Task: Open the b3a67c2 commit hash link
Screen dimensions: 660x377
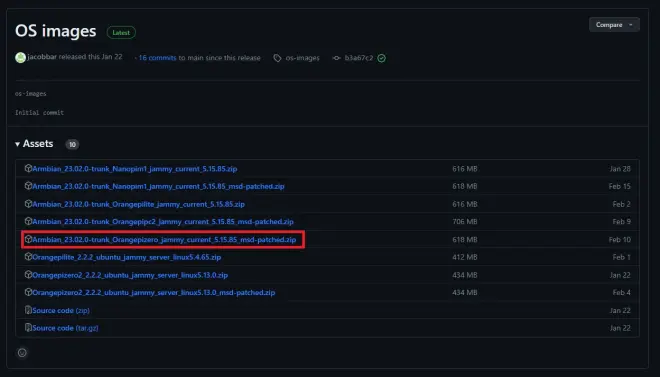Action: pyautogui.click(x=359, y=58)
